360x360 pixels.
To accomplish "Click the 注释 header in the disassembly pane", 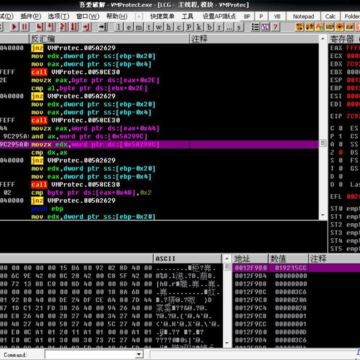I will (254, 39).
